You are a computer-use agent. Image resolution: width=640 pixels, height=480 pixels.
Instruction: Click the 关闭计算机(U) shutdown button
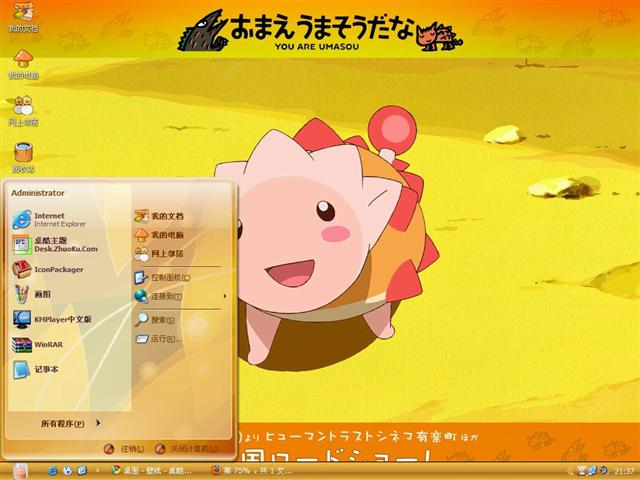click(x=187, y=449)
